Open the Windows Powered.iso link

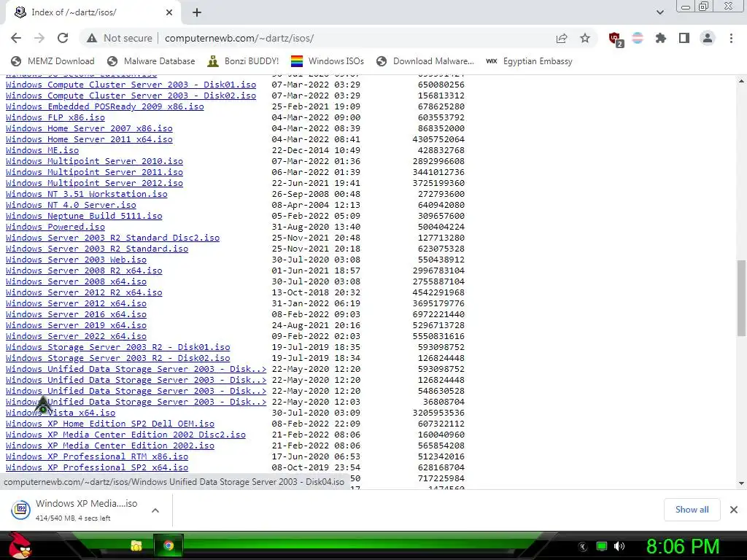pos(55,227)
